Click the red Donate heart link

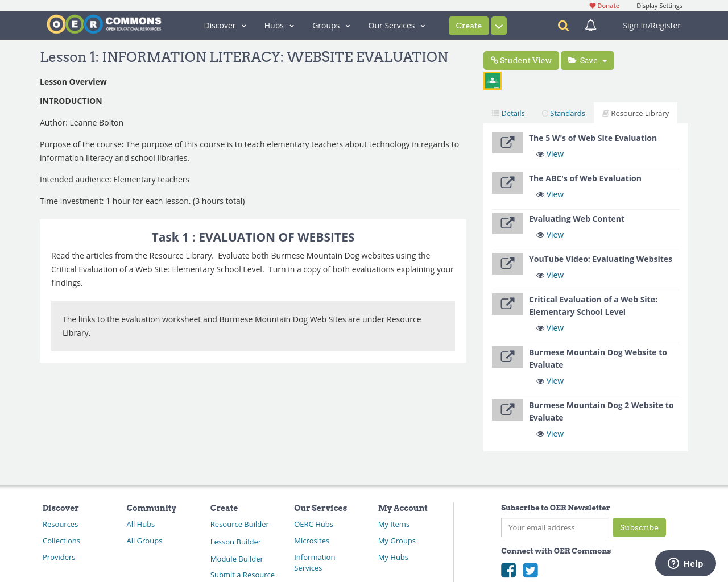pyautogui.click(x=604, y=5)
